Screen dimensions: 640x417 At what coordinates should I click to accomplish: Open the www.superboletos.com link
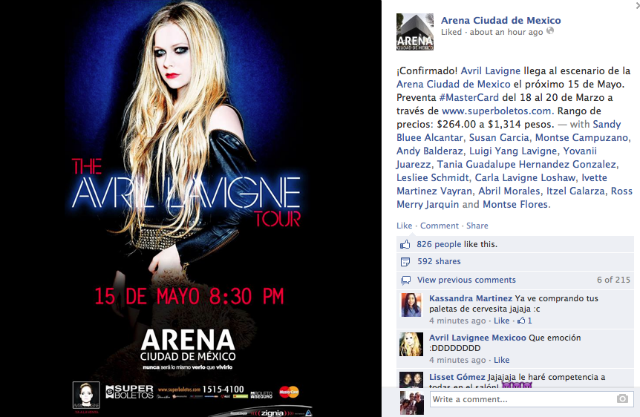point(496,111)
